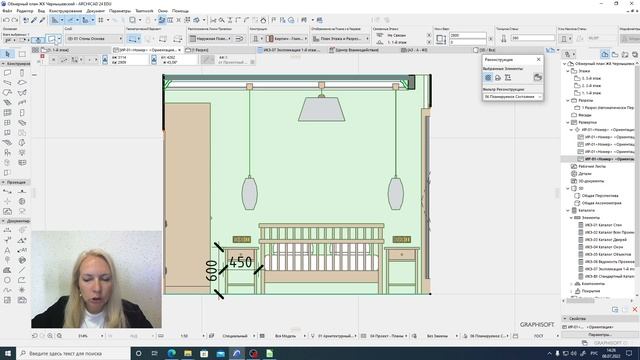640x360 pixels.
Task: Click the Navigator horizontal scrollbar
Action: pos(580,301)
